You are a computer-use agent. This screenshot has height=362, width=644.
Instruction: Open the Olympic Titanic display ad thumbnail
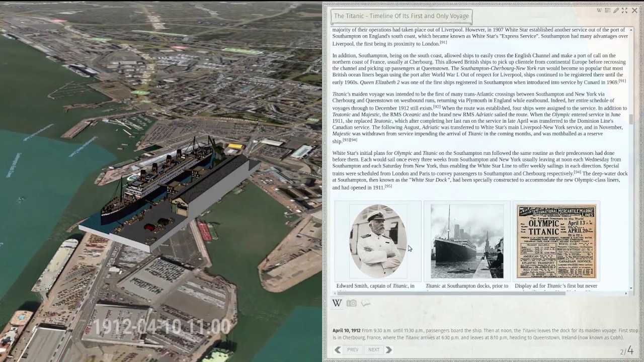556,241
